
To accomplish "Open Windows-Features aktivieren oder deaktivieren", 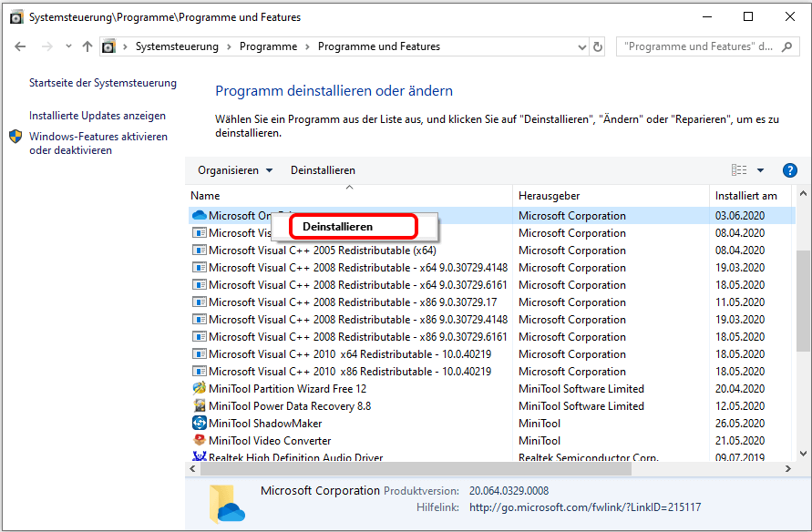I will 98,143.
